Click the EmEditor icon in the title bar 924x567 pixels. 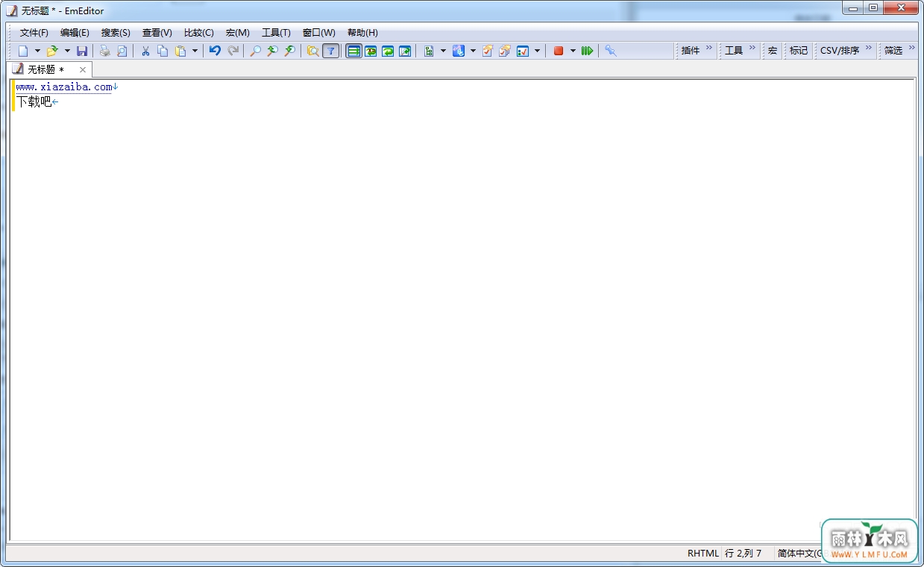click(13, 10)
